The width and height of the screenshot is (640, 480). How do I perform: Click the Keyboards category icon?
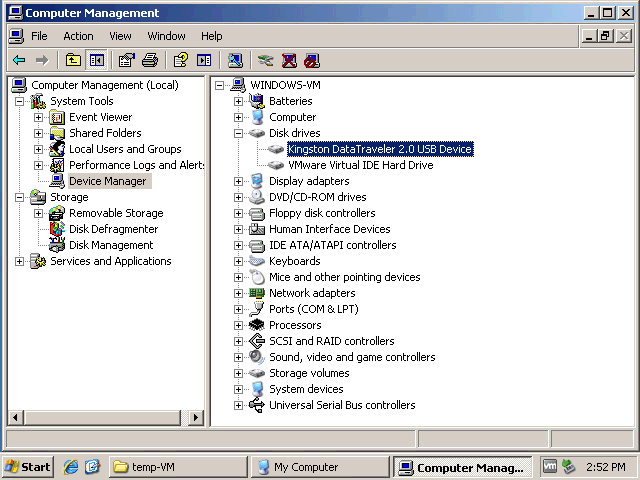257,261
